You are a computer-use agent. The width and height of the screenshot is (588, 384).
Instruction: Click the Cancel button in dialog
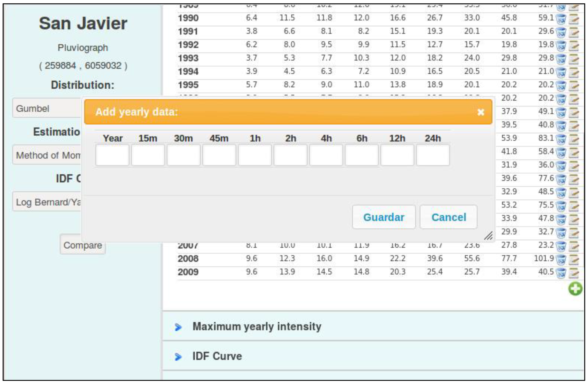pyautogui.click(x=448, y=217)
